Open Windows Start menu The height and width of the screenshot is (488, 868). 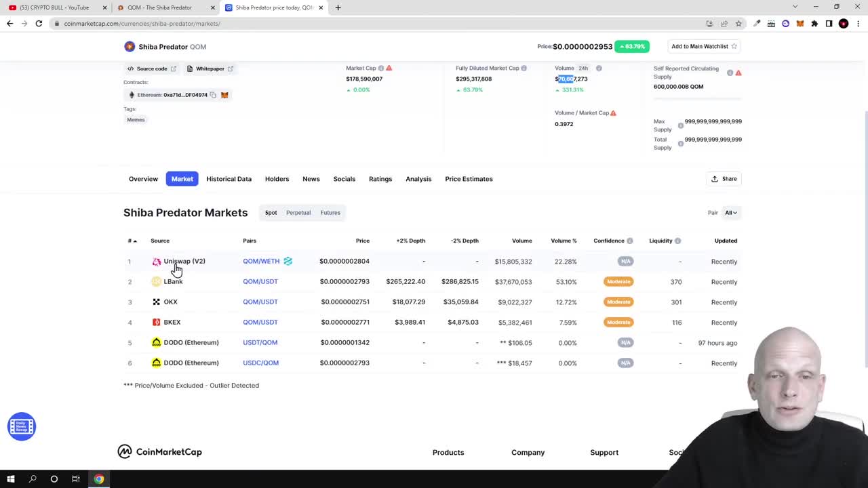point(11,479)
